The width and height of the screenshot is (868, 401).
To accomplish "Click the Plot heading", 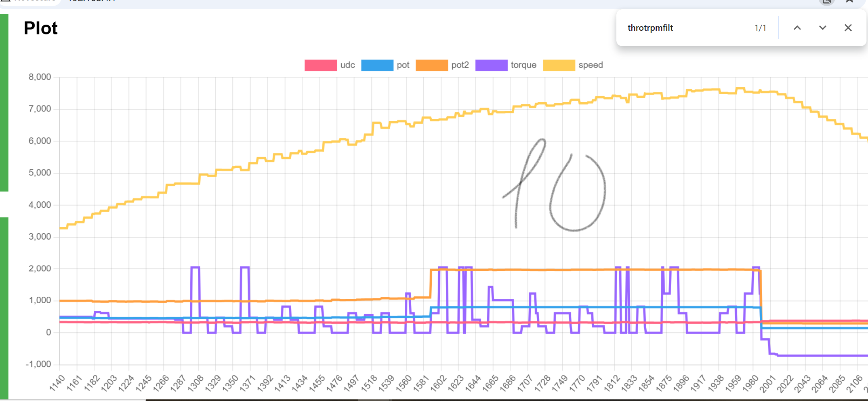I will pyautogui.click(x=41, y=28).
